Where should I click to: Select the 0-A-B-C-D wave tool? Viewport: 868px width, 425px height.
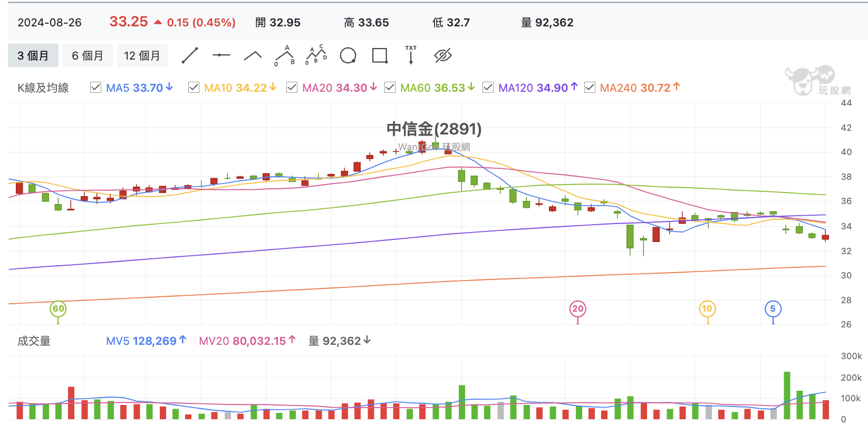(x=316, y=55)
